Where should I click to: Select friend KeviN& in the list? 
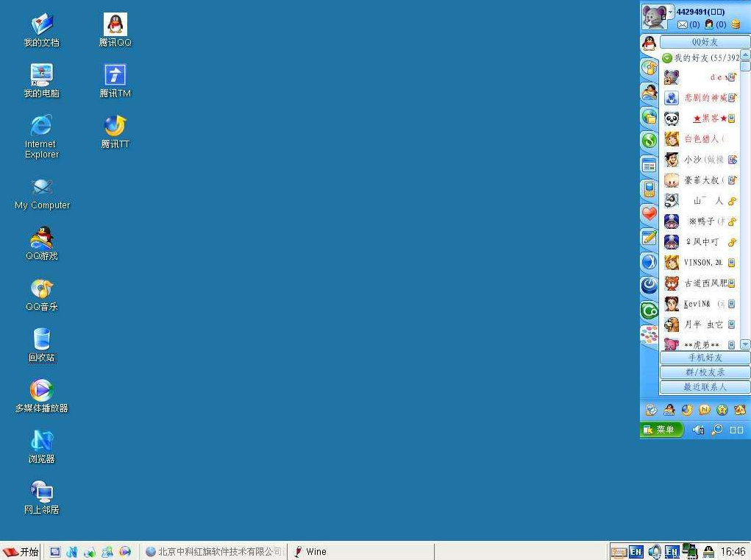point(700,304)
